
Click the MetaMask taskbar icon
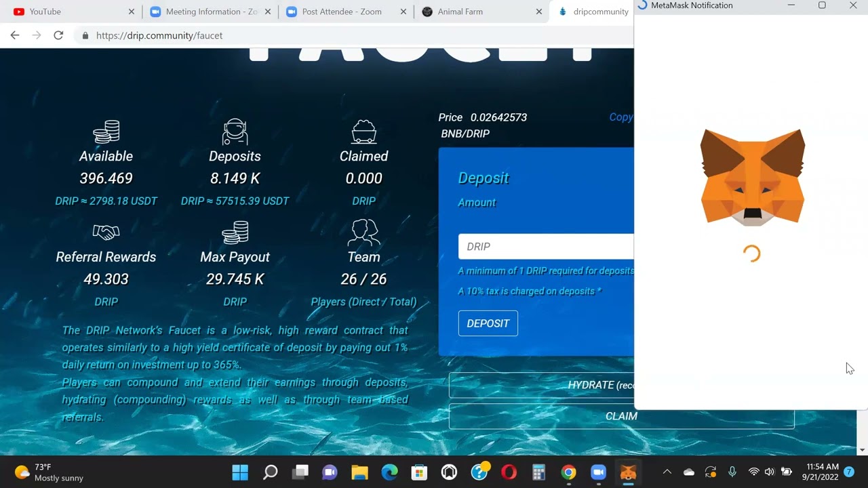pyautogui.click(x=629, y=472)
